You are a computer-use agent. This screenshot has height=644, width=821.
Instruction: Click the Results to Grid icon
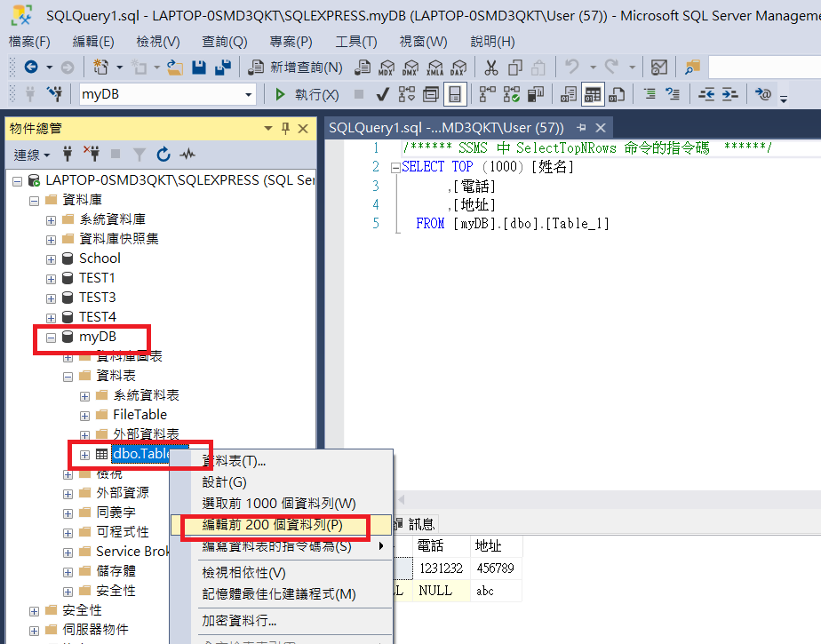[593, 95]
